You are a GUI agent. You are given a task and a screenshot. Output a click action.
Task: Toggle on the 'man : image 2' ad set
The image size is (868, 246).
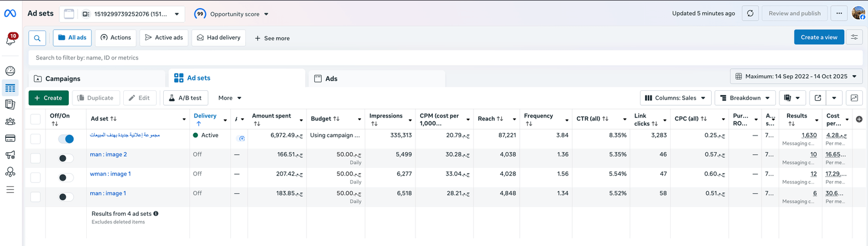tap(66, 158)
